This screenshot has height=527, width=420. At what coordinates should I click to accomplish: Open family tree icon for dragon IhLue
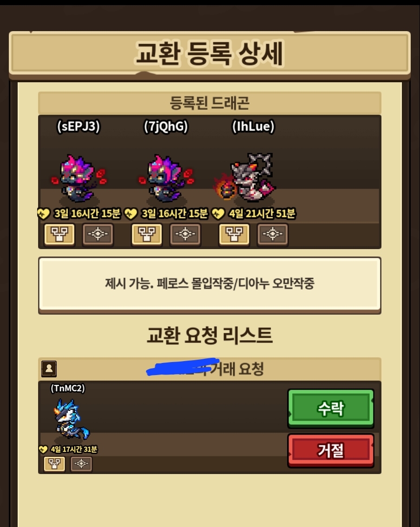tap(234, 234)
